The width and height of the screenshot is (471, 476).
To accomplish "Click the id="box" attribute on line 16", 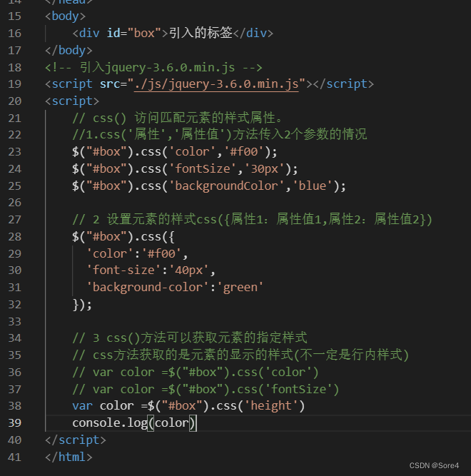I will click(133, 33).
